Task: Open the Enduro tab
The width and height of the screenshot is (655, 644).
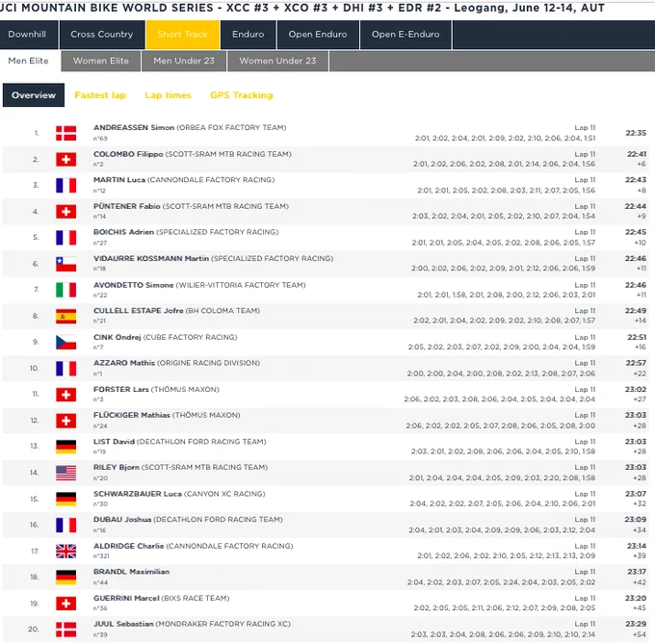Action: point(249,35)
